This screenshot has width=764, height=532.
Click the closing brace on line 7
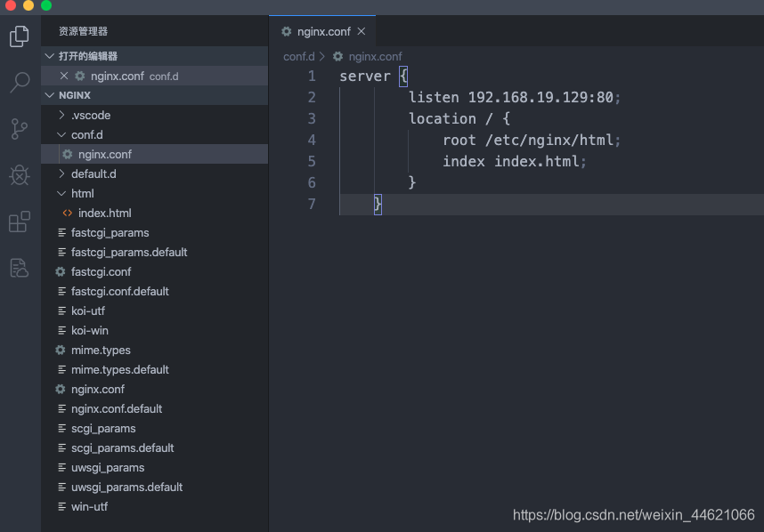point(378,205)
